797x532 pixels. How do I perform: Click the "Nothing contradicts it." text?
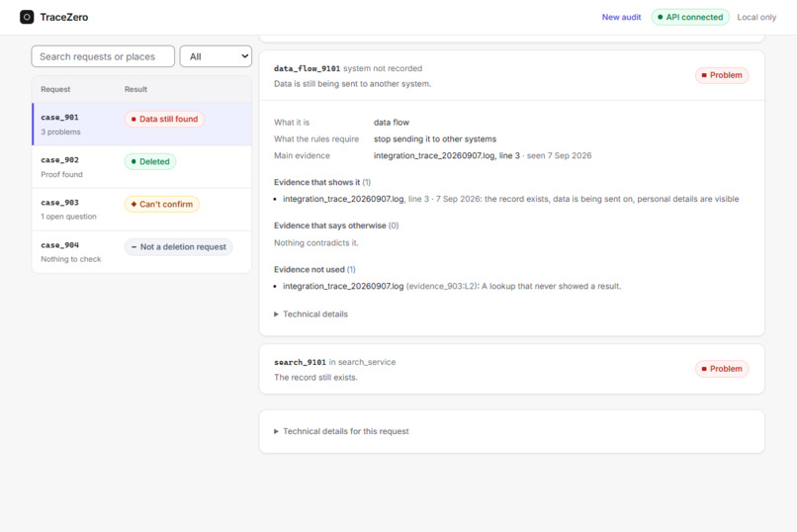click(x=316, y=243)
